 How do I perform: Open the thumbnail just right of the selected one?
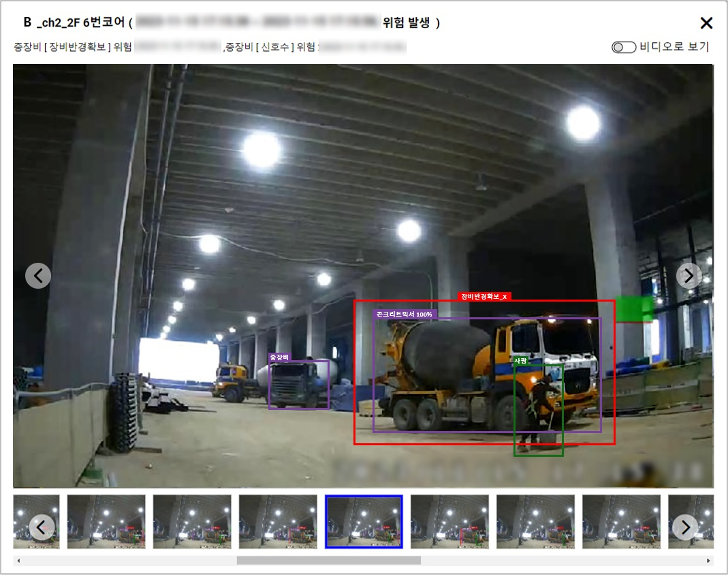tap(450, 522)
